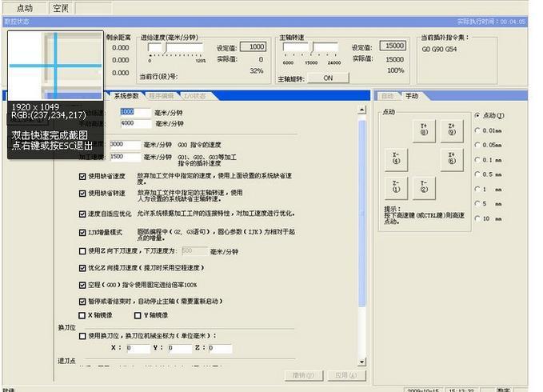Click the 应用(A) button

coord(346,375)
